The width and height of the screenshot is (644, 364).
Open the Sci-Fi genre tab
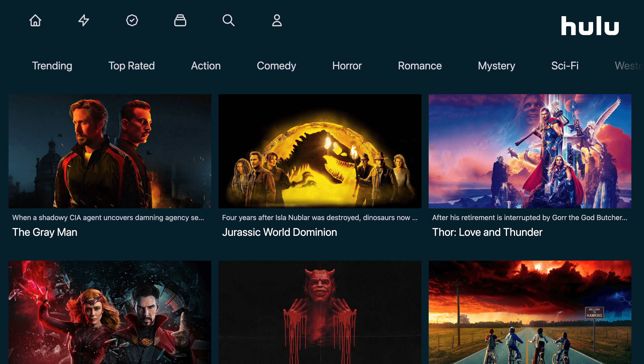click(565, 66)
